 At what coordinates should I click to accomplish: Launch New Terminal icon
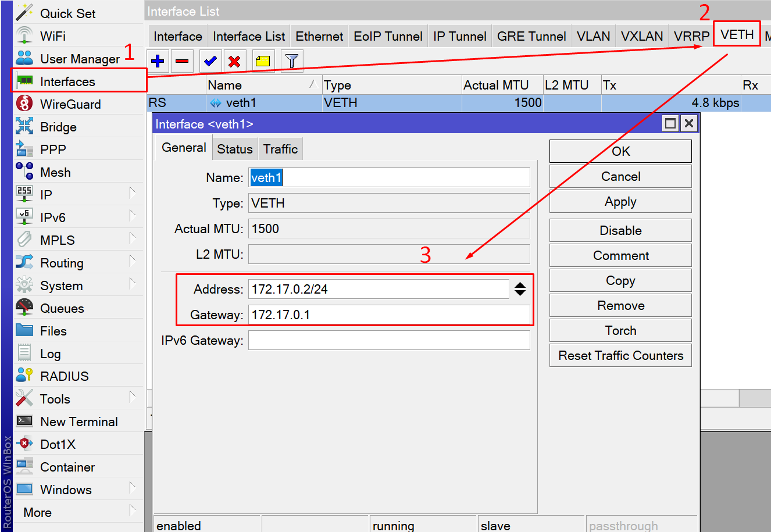(24, 421)
